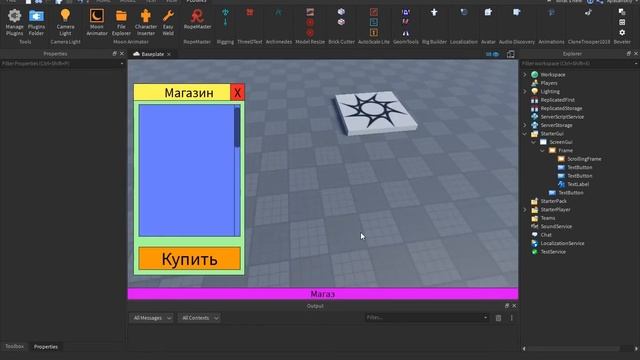Close the Магазин shop with red X

[x=237, y=92]
